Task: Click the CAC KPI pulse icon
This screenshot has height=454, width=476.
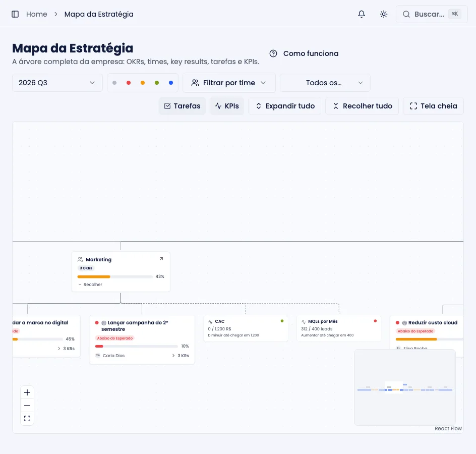Action: (210, 322)
